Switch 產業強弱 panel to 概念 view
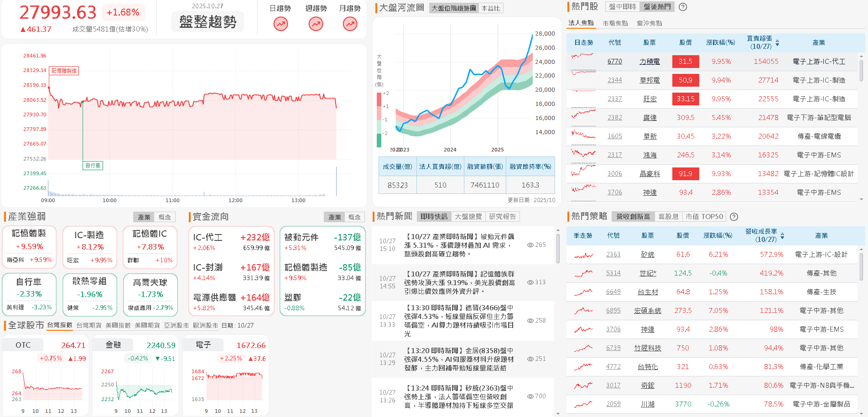 (x=165, y=217)
